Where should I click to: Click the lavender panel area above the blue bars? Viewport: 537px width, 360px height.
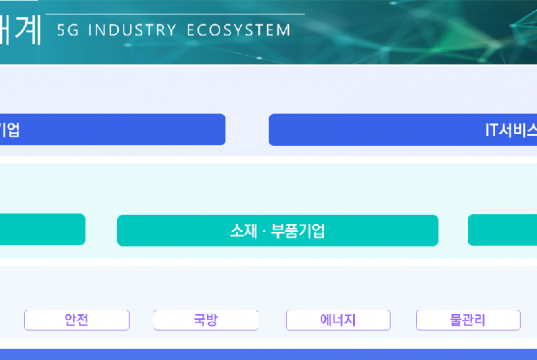pyautogui.click(x=268, y=89)
